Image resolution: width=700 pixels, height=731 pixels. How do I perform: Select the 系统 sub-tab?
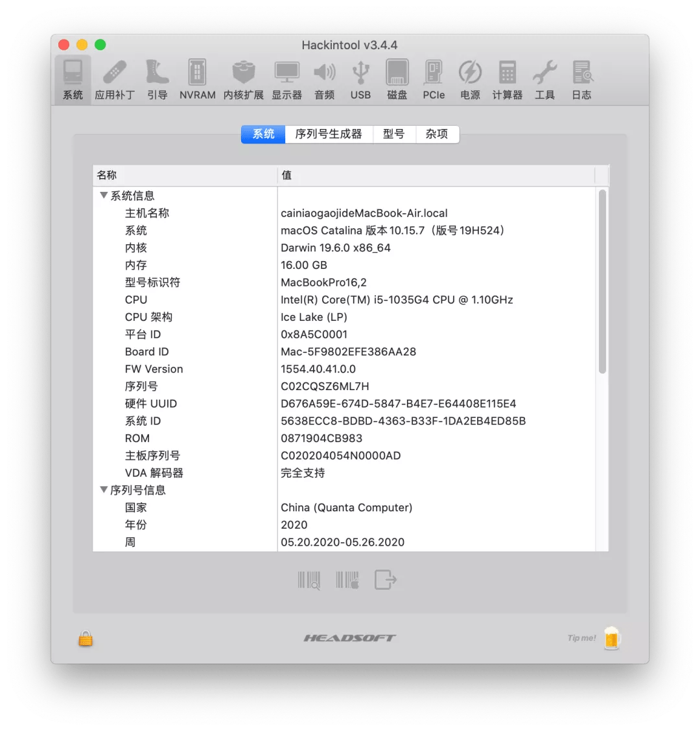tap(263, 134)
